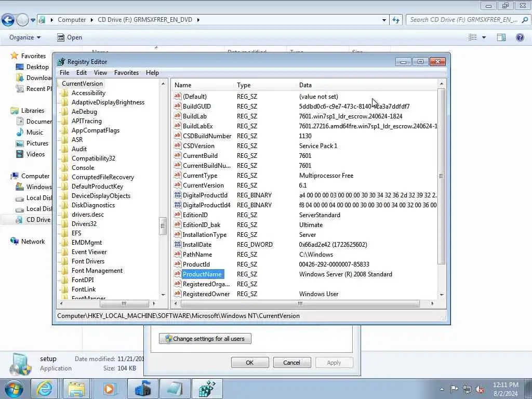
Task: Click the Explorer help icon
Action: [520, 37]
